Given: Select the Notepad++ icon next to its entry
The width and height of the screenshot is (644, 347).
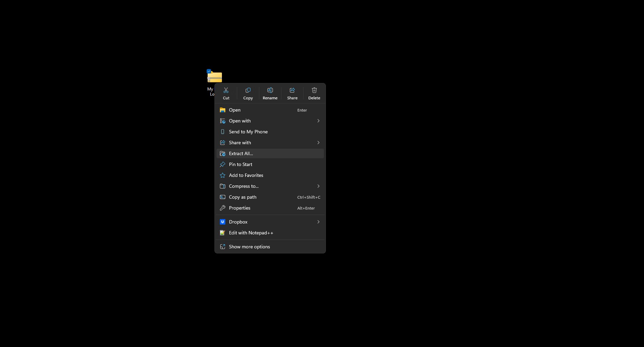Looking at the screenshot, I should pyautogui.click(x=223, y=233).
